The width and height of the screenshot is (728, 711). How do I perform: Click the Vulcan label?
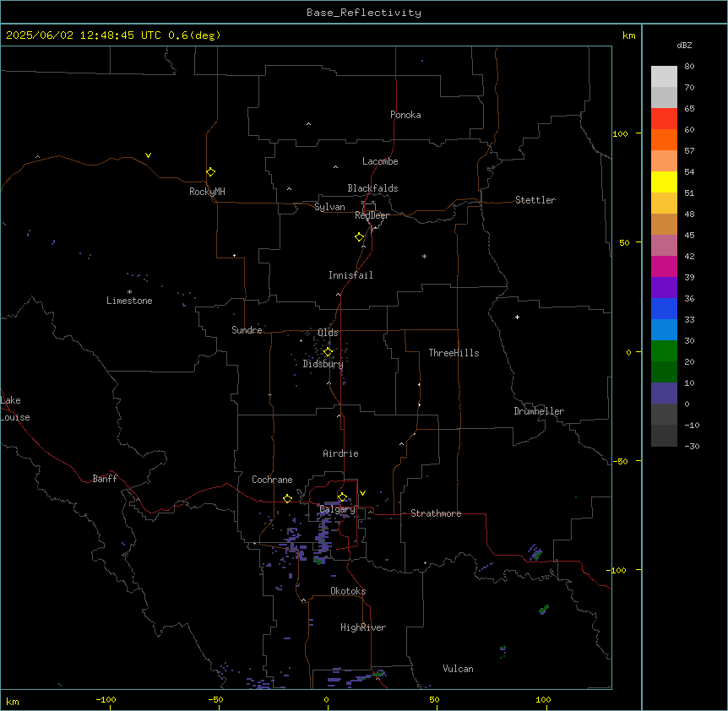458,669
